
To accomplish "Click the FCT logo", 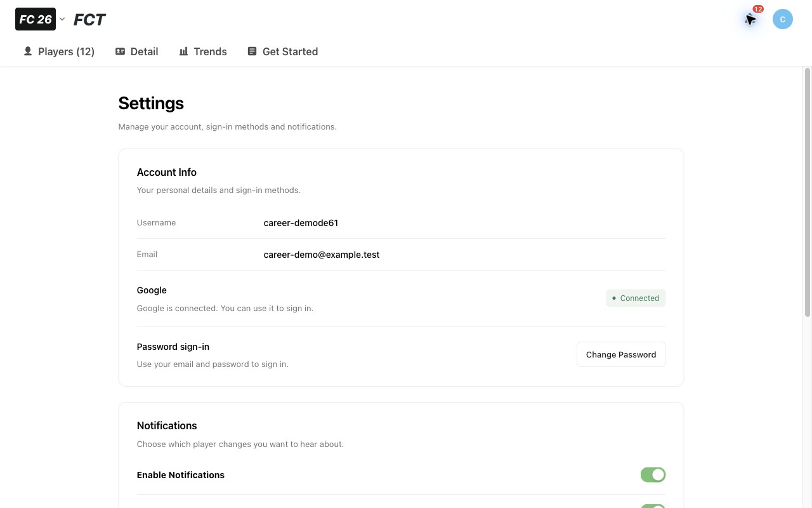I will (89, 20).
